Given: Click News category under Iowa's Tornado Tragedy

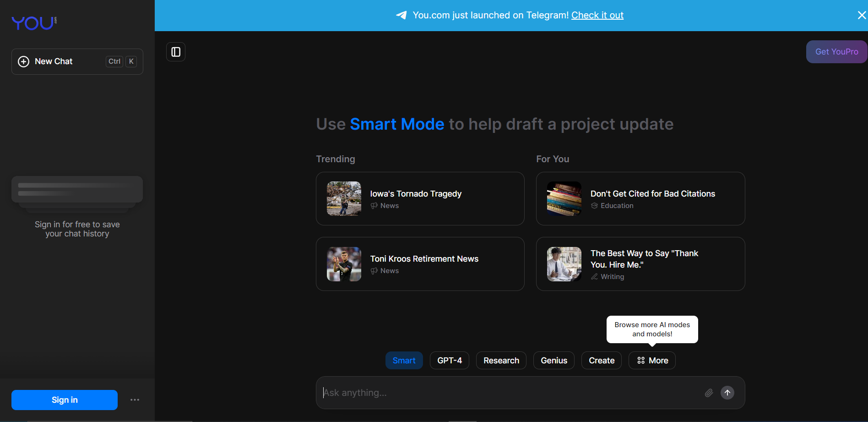Looking at the screenshot, I should [385, 206].
